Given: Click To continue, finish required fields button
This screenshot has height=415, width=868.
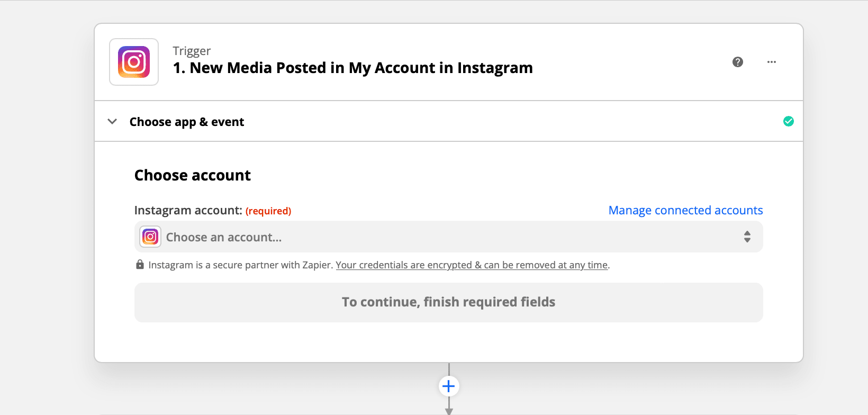Looking at the screenshot, I should point(449,302).
